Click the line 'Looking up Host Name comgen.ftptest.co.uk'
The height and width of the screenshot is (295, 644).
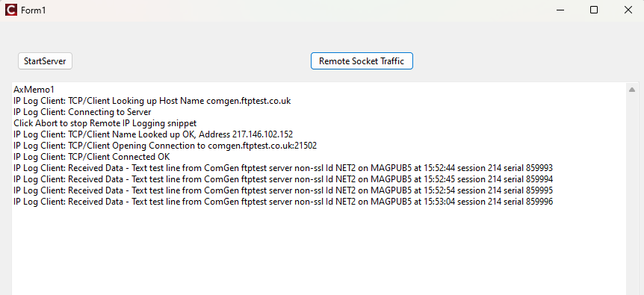click(152, 101)
